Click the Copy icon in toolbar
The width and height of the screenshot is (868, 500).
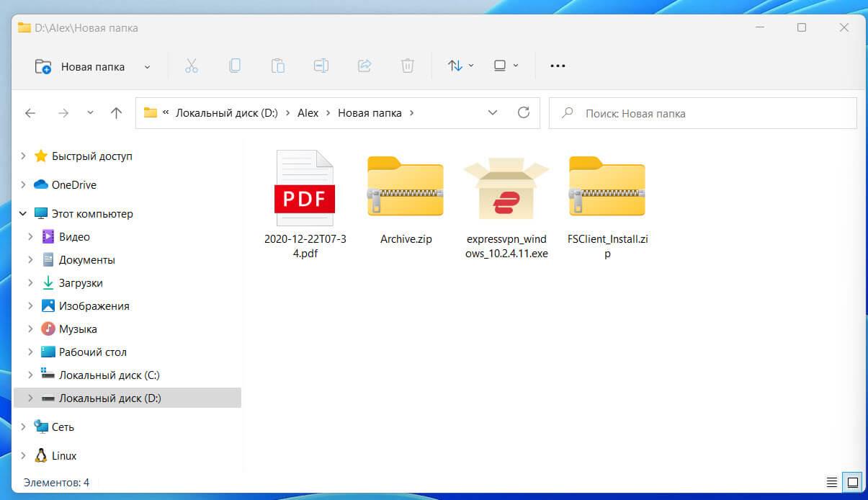(x=235, y=66)
